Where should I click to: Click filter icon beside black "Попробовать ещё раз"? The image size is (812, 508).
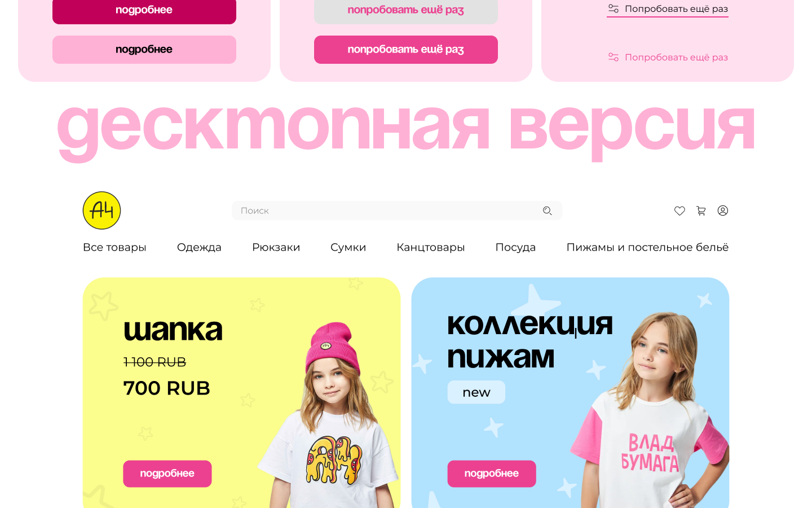click(x=614, y=8)
